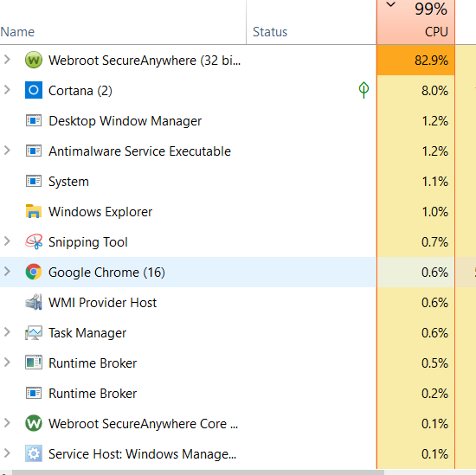Expand the Snipping Tool process row
476x475 pixels.
(x=7, y=241)
